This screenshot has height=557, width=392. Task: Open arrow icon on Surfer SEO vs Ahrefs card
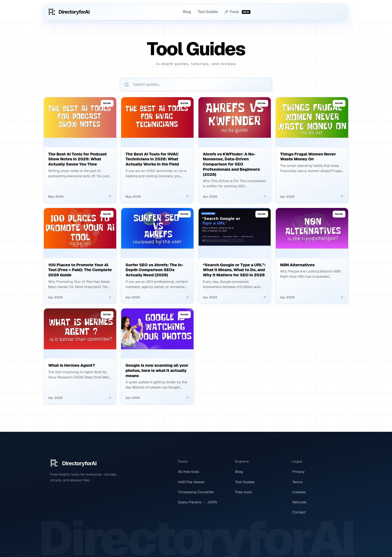coord(187,297)
